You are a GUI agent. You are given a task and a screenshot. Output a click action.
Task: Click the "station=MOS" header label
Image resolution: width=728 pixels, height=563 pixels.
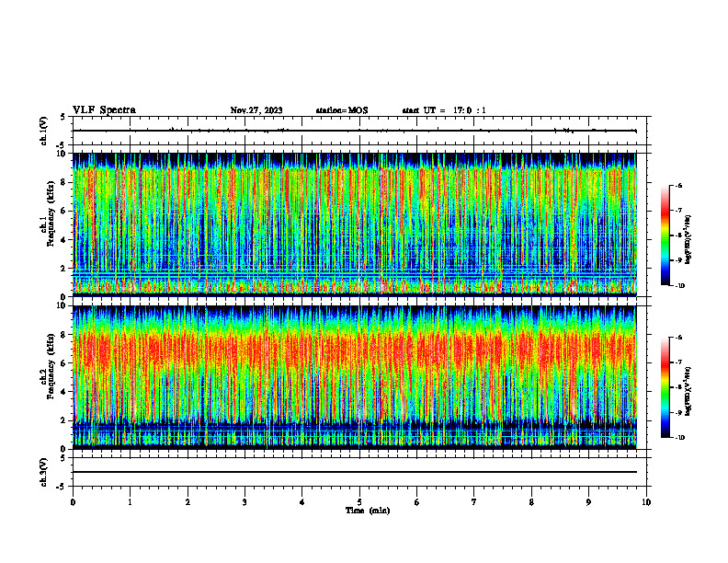pos(342,110)
